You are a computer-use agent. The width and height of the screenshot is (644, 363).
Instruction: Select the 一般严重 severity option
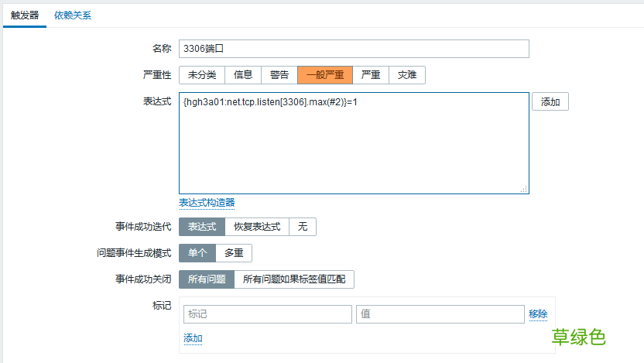[x=325, y=75]
